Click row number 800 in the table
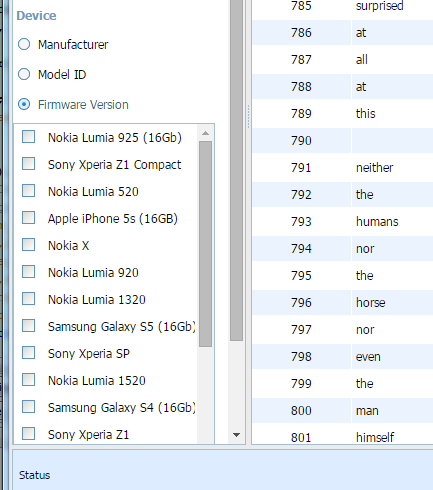This screenshot has height=490, width=433. coord(301,411)
